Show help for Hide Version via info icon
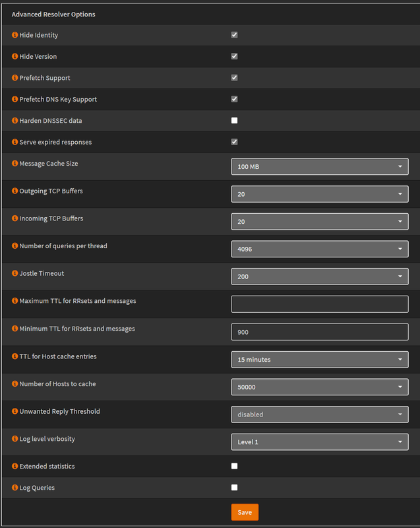This screenshot has height=528, width=420. pos(15,56)
